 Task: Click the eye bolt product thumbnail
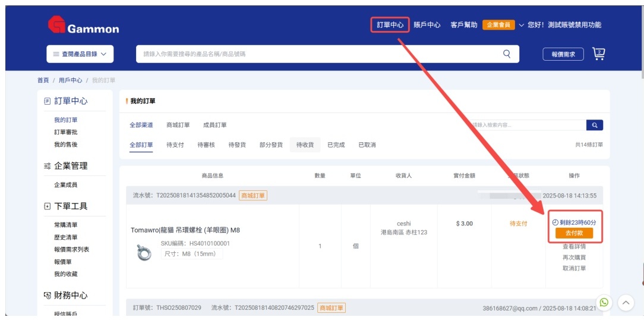pos(143,253)
